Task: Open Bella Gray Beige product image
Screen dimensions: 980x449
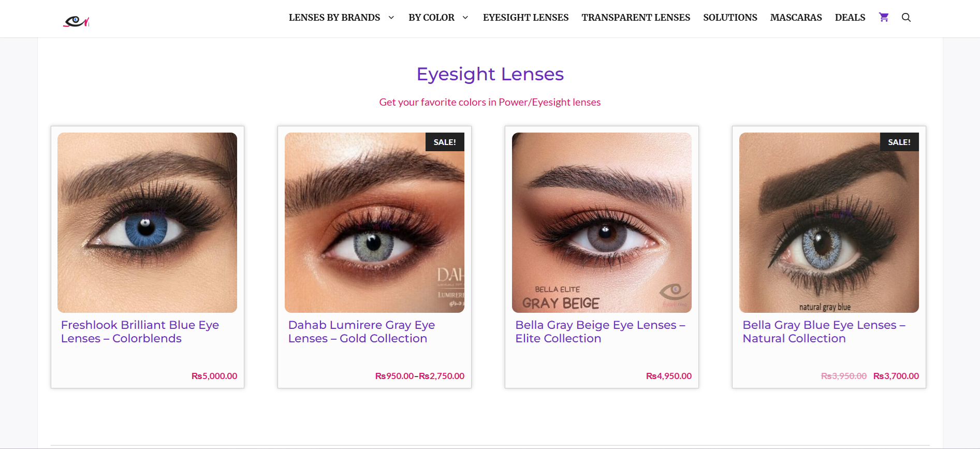Action: [602, 223]
